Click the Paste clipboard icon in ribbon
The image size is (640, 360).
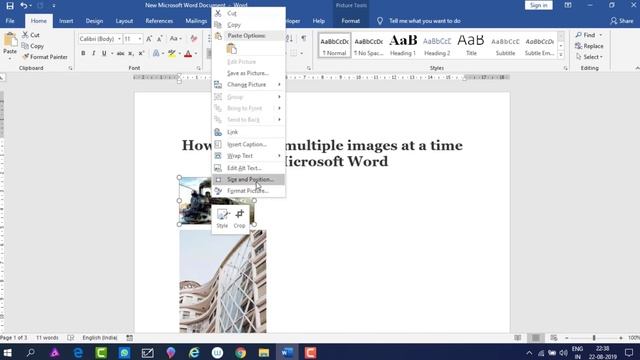10,40
